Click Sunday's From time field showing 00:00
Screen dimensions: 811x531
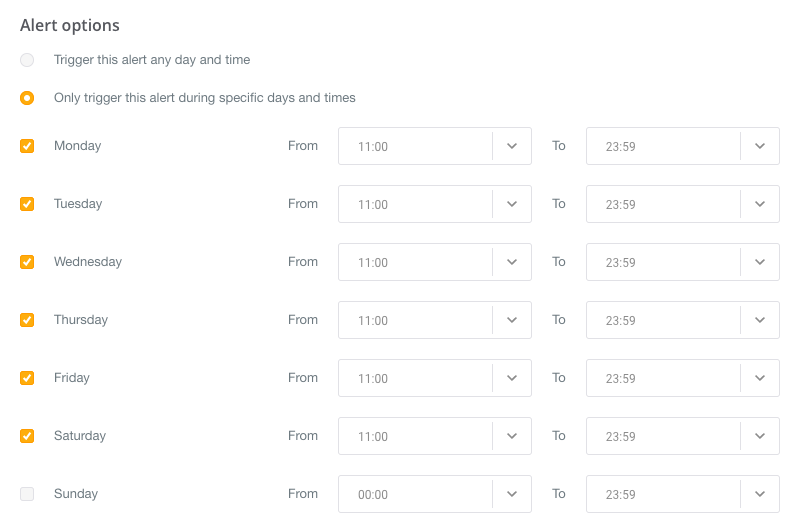pyautogui.click(x=415, y=494)
